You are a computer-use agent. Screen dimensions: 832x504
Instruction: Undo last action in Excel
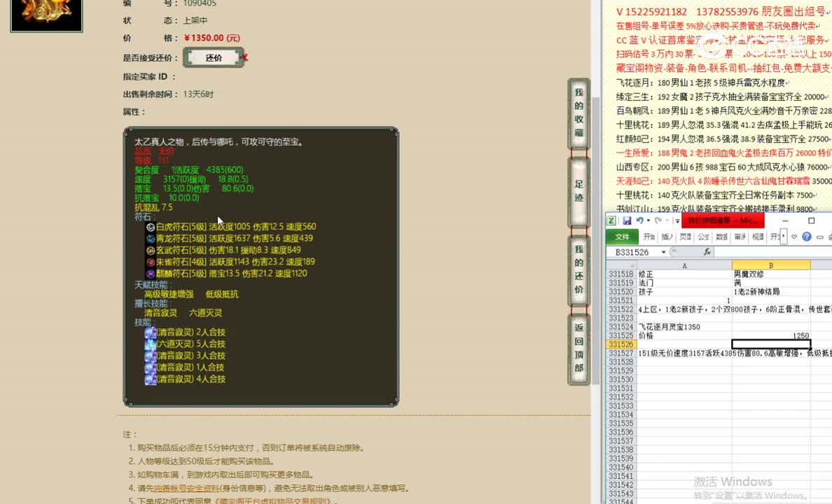click(639, 220)
